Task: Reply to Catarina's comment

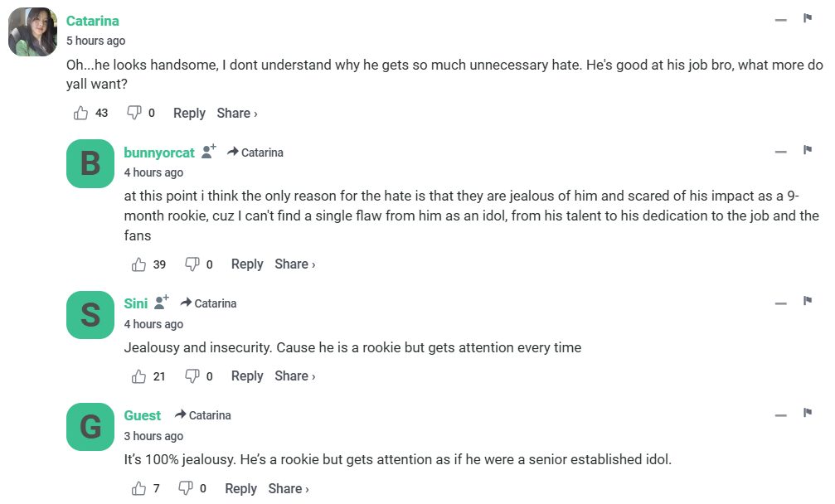Action: 189,114
